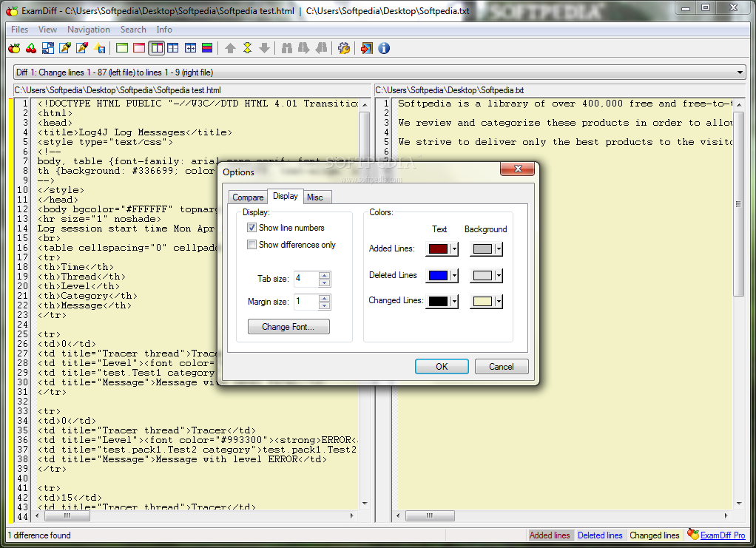Click the Margin size input field
Screen dimensions: 756x548
pos(306,301)
